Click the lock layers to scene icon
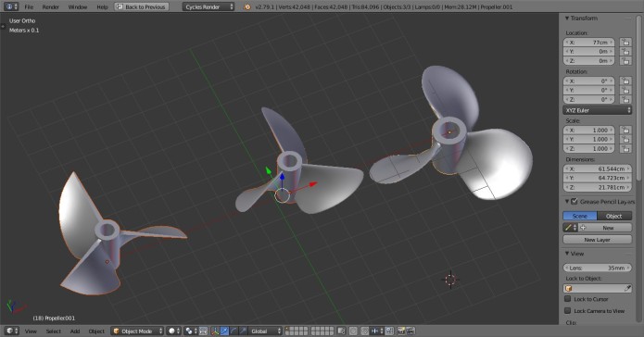The height and width of the screenshot is (337, 644). (x=341, y=331)
